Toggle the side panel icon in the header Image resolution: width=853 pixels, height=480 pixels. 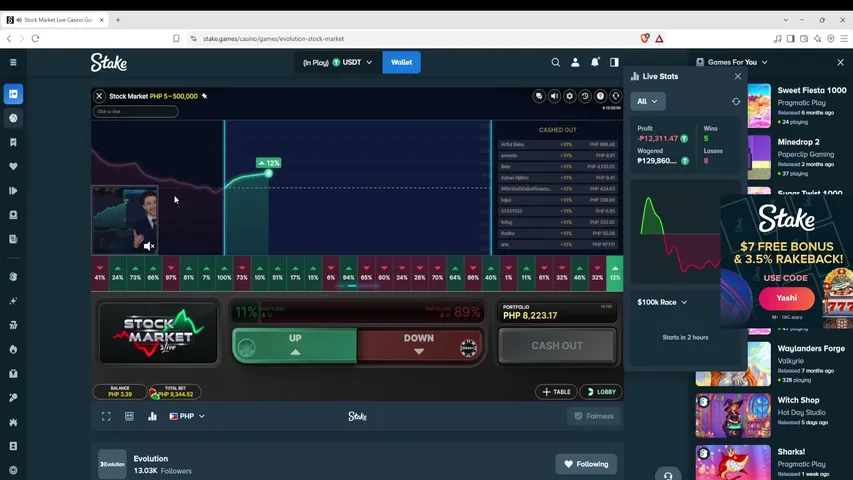(614, 63)
